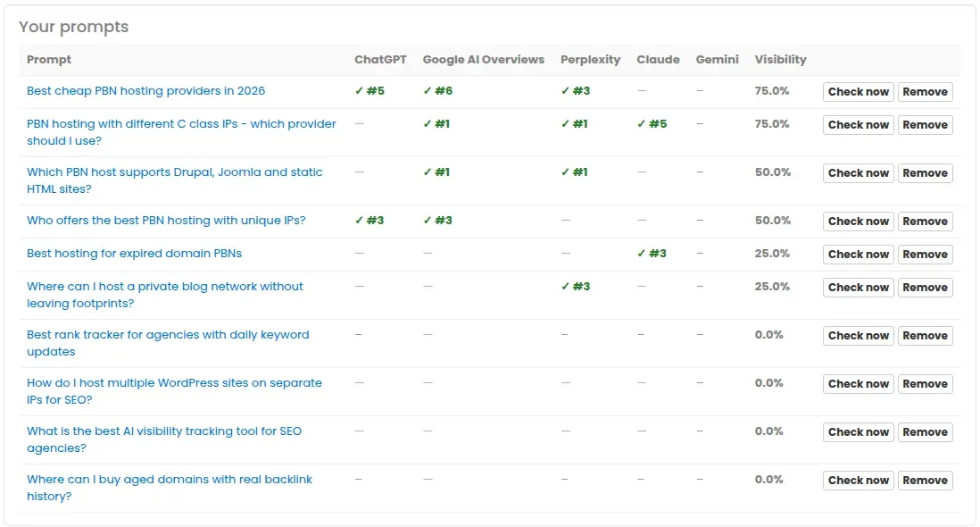Click the ChatGPT column header

pyautogui.click(x=380, y=59)
